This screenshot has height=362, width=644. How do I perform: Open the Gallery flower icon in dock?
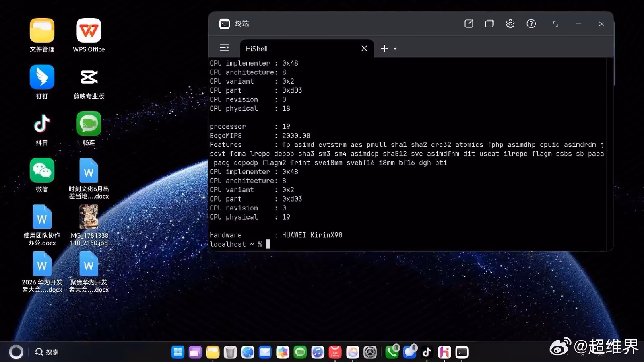pos(283,352)
